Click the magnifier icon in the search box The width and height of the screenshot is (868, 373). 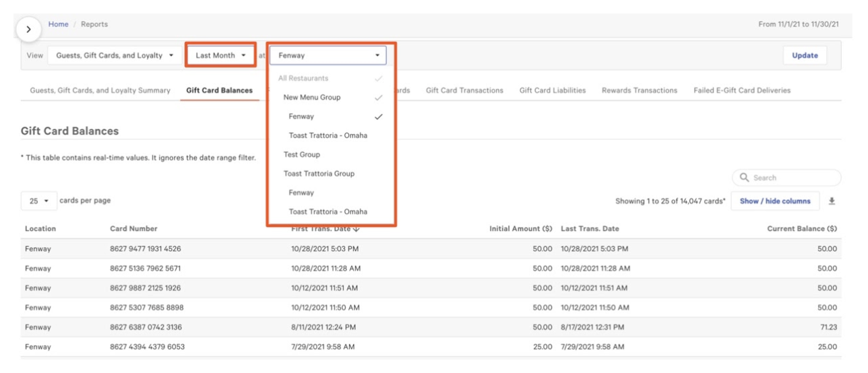pos(744,178)
